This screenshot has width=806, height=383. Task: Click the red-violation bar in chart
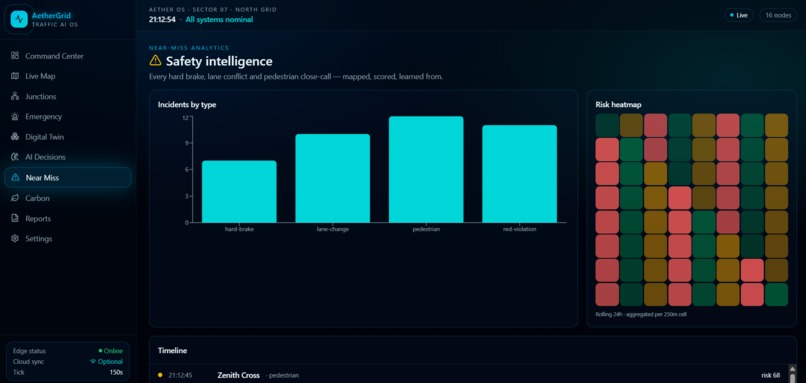pos(519,174)
